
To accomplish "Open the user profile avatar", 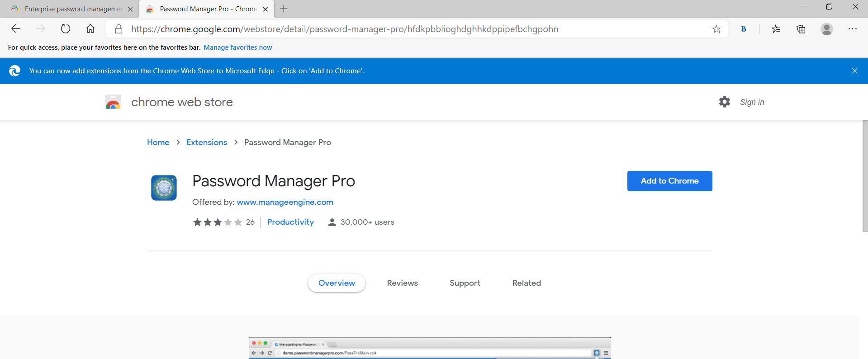I will tap(827, 29).
